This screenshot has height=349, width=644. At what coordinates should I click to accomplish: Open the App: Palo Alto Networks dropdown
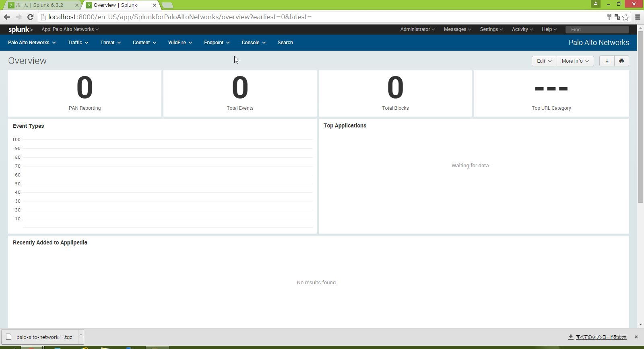[70, 29]
